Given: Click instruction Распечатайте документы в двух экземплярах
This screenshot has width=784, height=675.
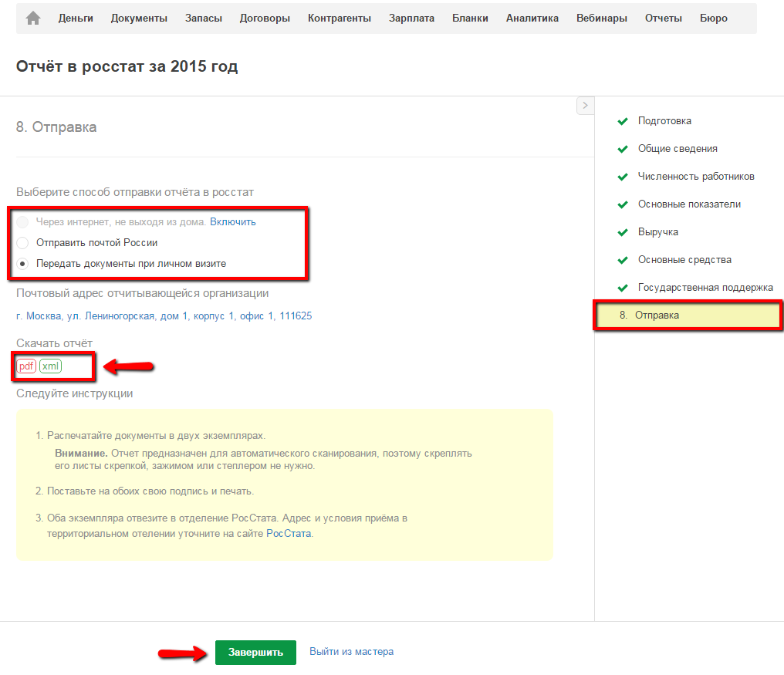Looking at the screenshot, I should pos(156,436).
